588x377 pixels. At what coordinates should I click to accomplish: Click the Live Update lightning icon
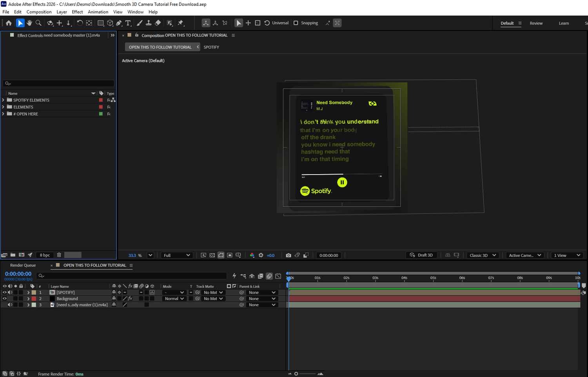tap(234, 276)
